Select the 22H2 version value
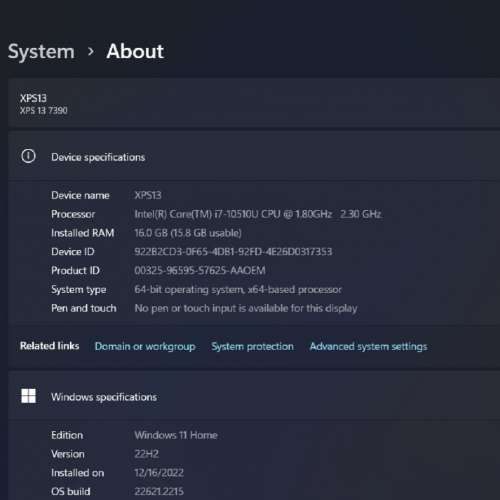Image resolution: width=500 pixels, height=500 pixels. [x=146, y=454]
